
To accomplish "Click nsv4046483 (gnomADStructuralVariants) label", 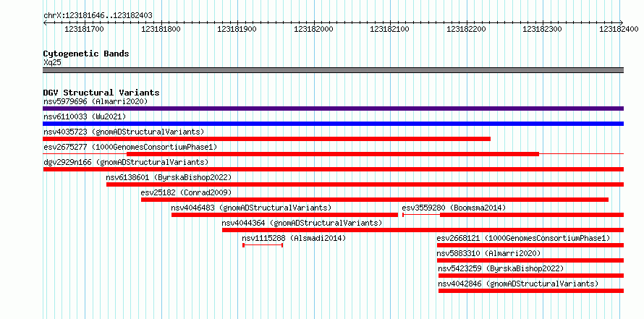I will coord(251,208).
